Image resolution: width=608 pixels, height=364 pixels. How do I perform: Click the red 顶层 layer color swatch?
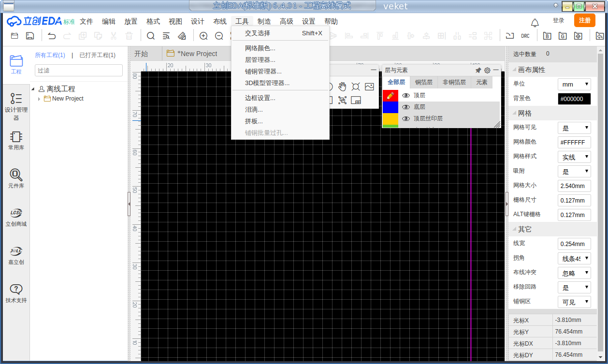391,96
